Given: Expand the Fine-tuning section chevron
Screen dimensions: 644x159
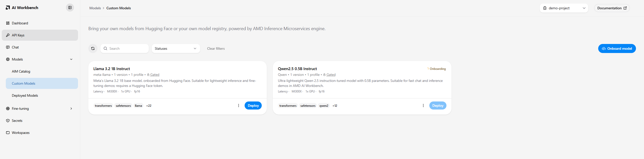Looking at the screenshot, I should tap(71, 109).
